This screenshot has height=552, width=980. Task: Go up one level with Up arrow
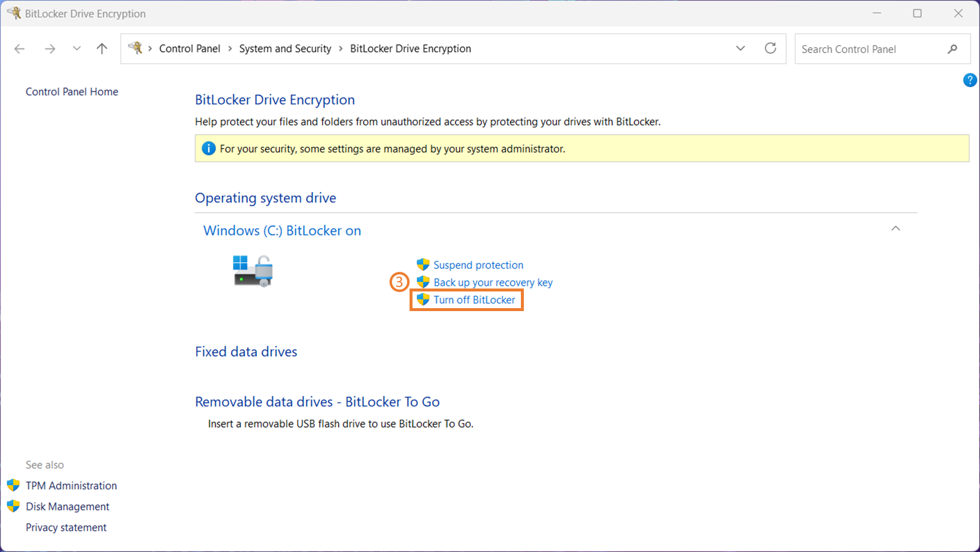[x=102, y=49]
